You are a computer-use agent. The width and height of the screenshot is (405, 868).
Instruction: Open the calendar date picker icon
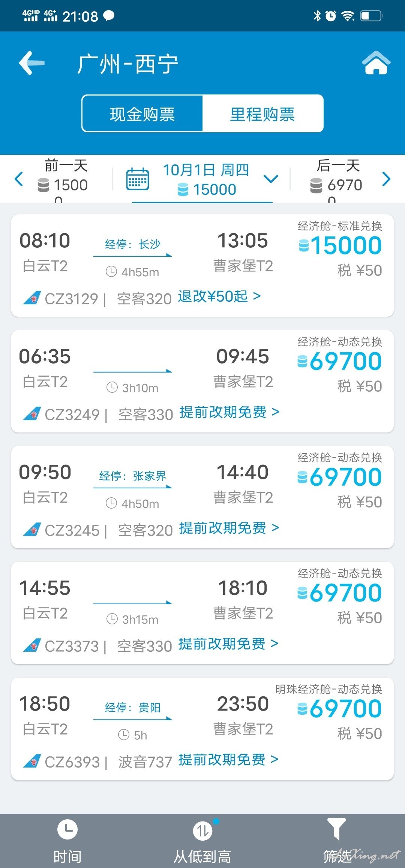137,179
